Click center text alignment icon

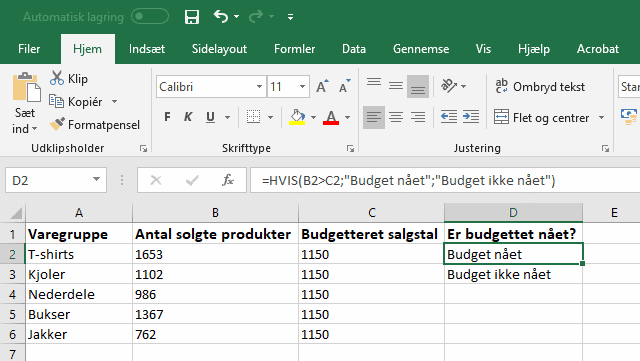pos(396,118)
